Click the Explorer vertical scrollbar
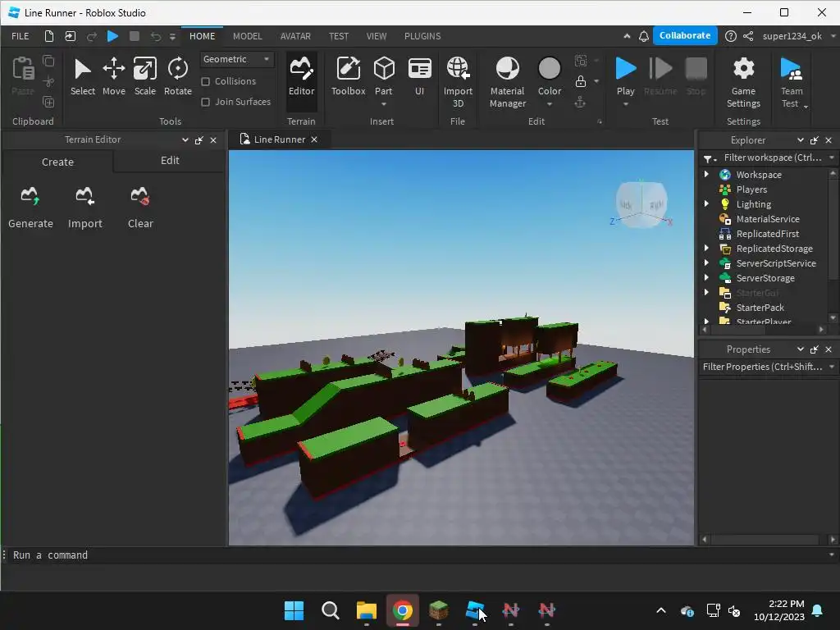840x630 pixels. (x=833, y=228)
